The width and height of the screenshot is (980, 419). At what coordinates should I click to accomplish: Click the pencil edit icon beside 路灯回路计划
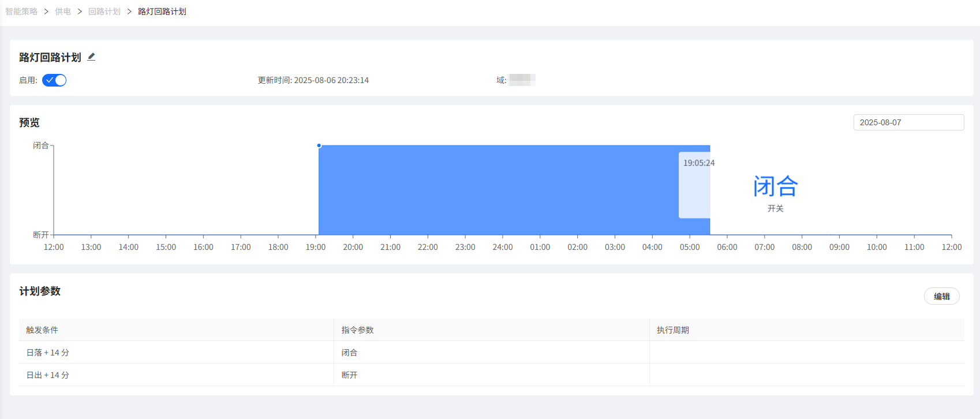click(x=91, y=57)
